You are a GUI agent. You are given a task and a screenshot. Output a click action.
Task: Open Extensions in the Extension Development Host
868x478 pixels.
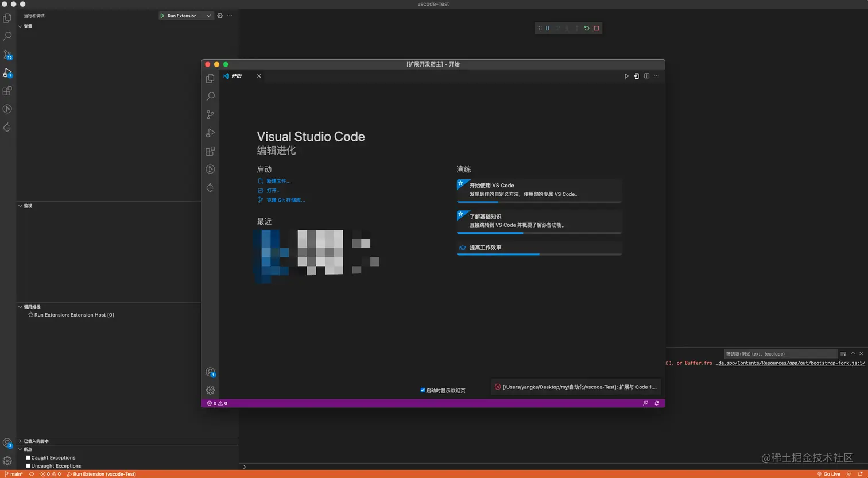[x=211, y=151]
